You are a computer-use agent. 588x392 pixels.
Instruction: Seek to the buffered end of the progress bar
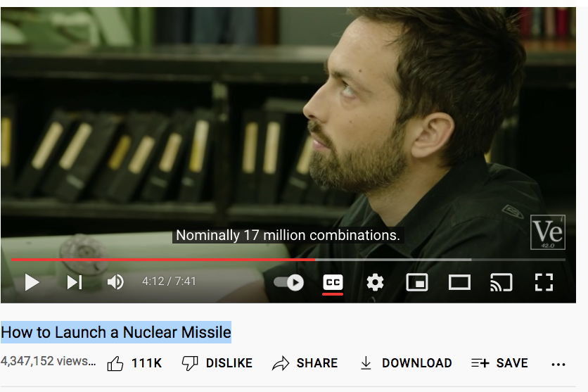pyautogui.click(x=471, y=260)
